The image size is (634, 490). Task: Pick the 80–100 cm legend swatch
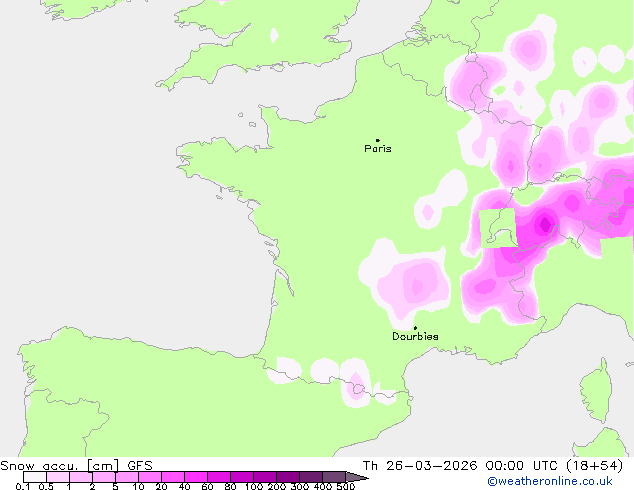pyautogui.click(x=242, y=477)
